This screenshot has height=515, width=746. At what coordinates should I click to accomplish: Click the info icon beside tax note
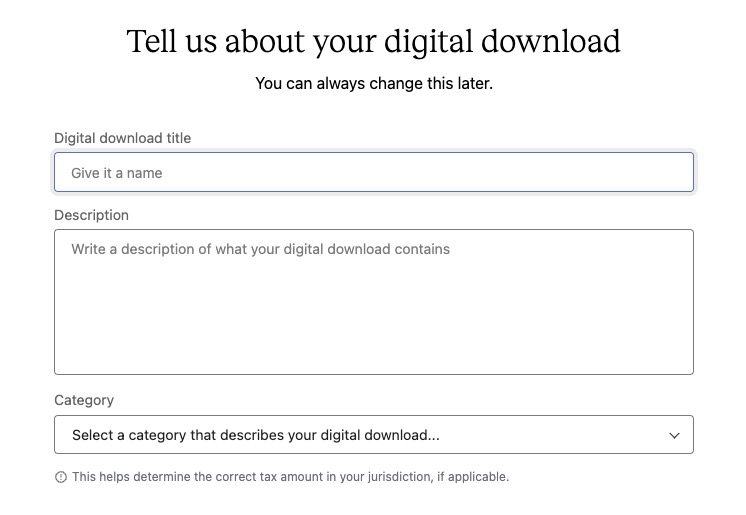[61, 476]
